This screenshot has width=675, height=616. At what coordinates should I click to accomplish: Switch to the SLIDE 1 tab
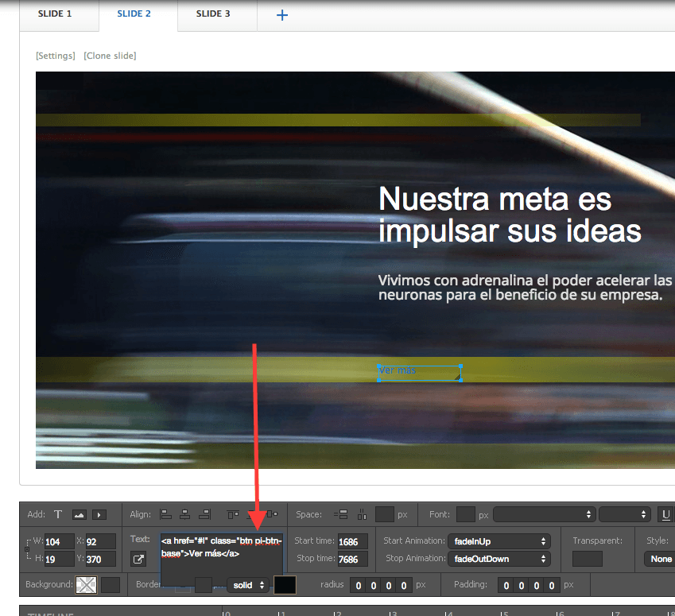pyautogui.click(x=55, y=14)
